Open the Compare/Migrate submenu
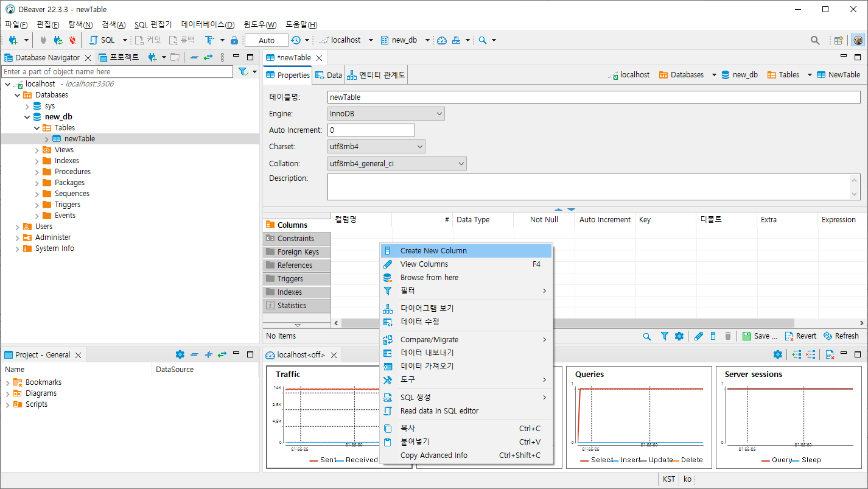Screen dimensions: 868x489 pyautogui.click(x=466, y=340)
